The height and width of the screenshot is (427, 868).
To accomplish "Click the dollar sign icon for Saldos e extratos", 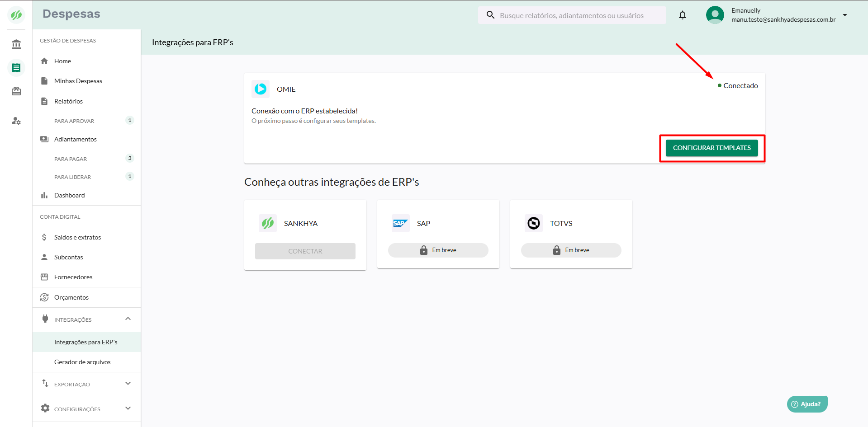I will pyautogui.click(x=44, y=237).
